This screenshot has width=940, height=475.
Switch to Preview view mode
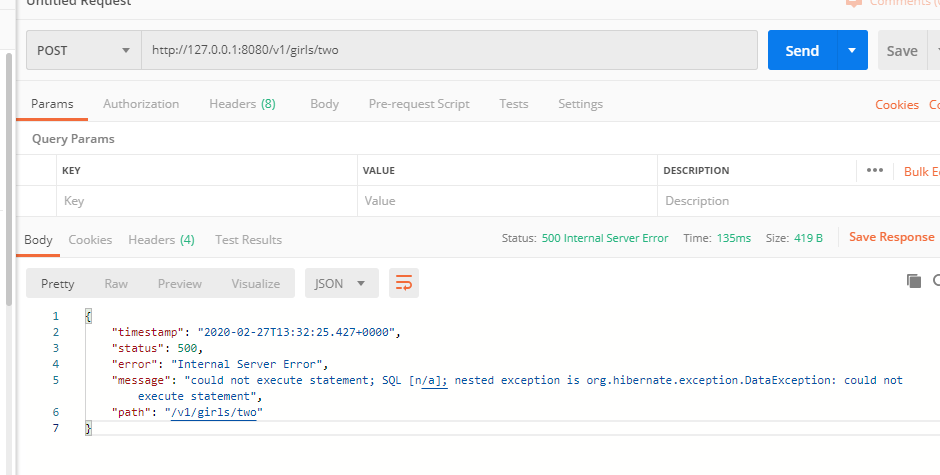pyautogui.click(x=180, y=283)
